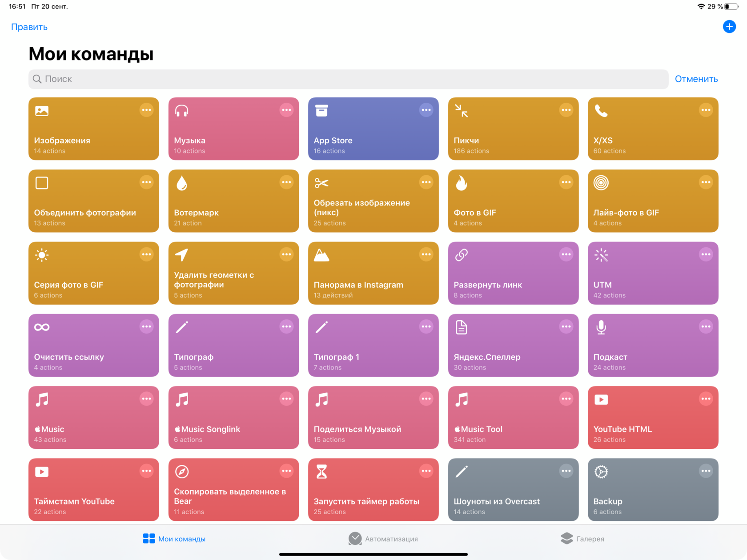Viewport: 747px width, 560px height.
Task: Open options for Лайв-фото в GIF shortcut
Action: tap(706, 182)
